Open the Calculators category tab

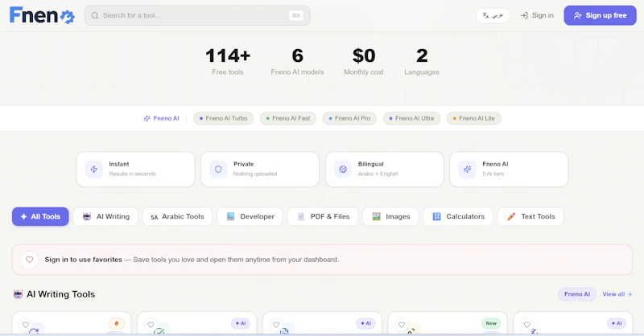point(458,216)
